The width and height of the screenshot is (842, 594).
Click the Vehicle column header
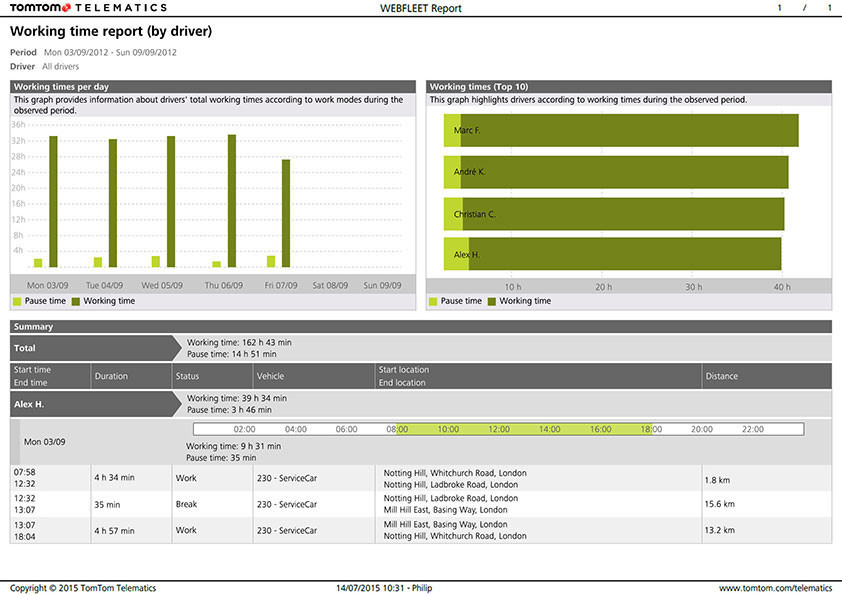pyautogui.click(x=271, y=376)
